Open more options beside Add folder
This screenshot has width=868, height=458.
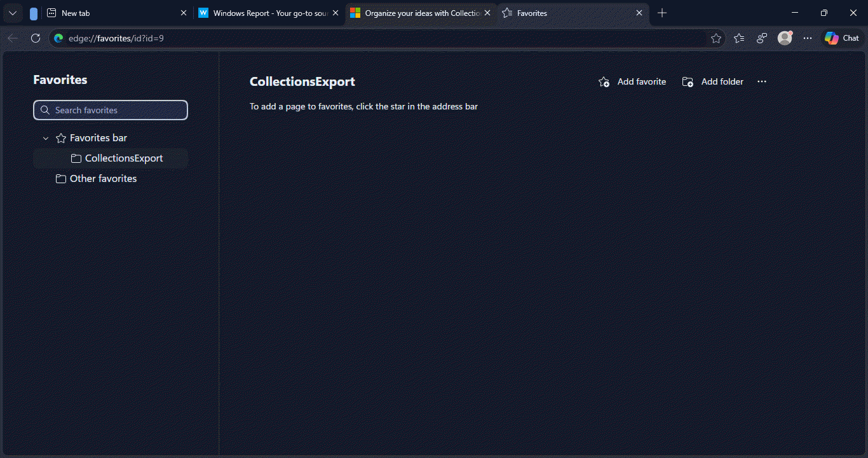(x=762, y=81)
